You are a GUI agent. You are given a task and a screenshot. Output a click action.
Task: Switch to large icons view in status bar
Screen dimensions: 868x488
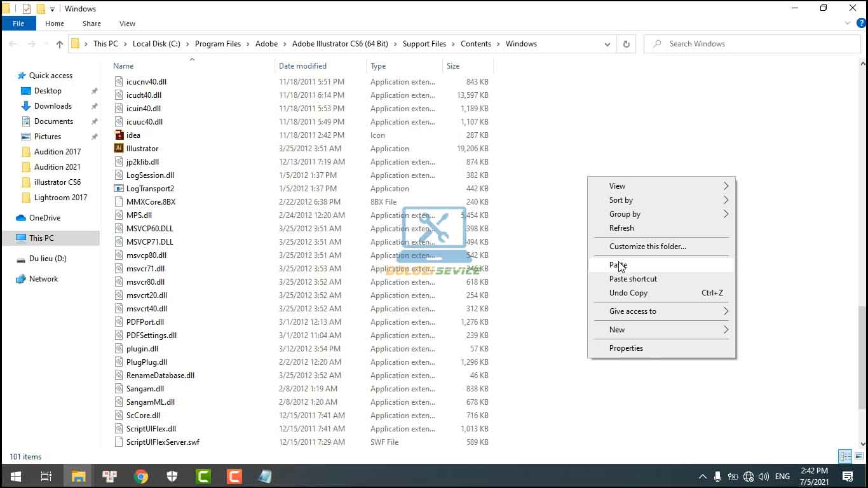click(858, 456)
